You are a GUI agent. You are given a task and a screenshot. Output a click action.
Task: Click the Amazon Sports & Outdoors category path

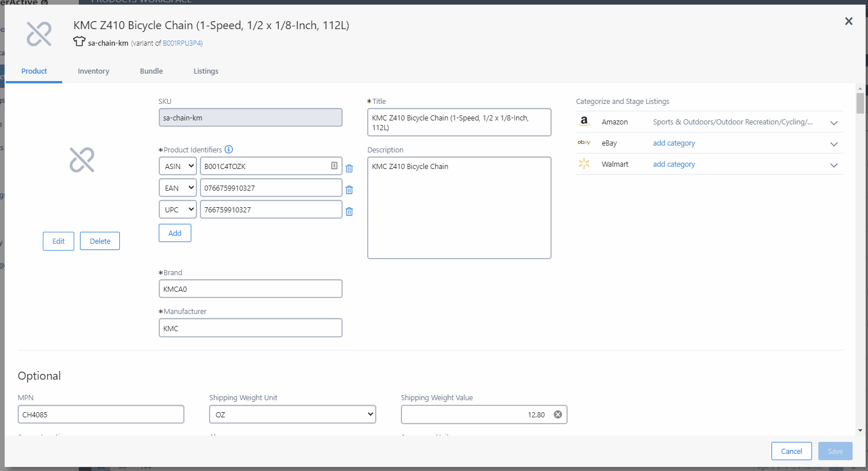(733, 122)
